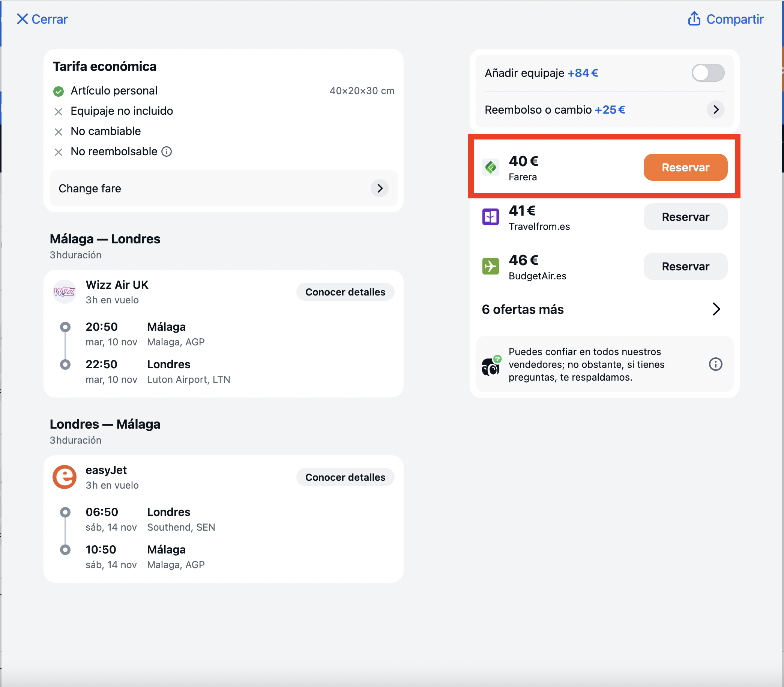Click the X icon by Equipaje no incluido
This screenshot has width=784, height=687.
point(58,111)
